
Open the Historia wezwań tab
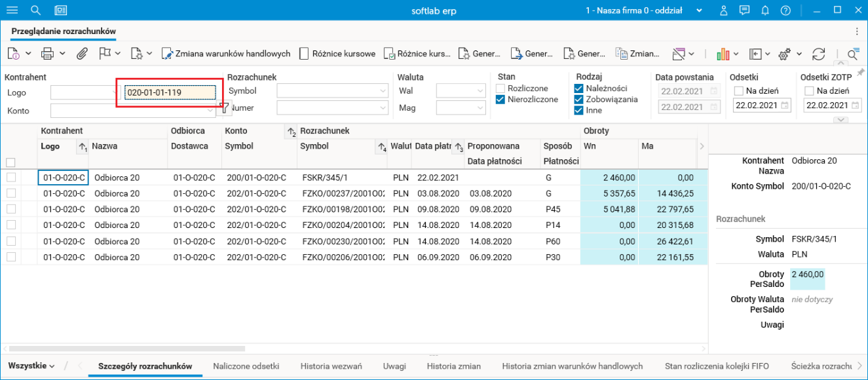[x=331, y=366]
